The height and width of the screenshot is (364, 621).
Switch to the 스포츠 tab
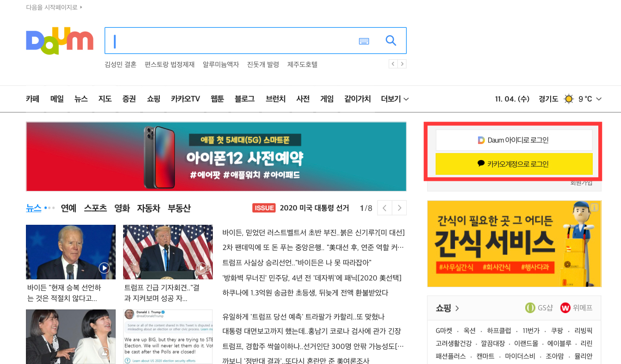[x=95, y=208]
